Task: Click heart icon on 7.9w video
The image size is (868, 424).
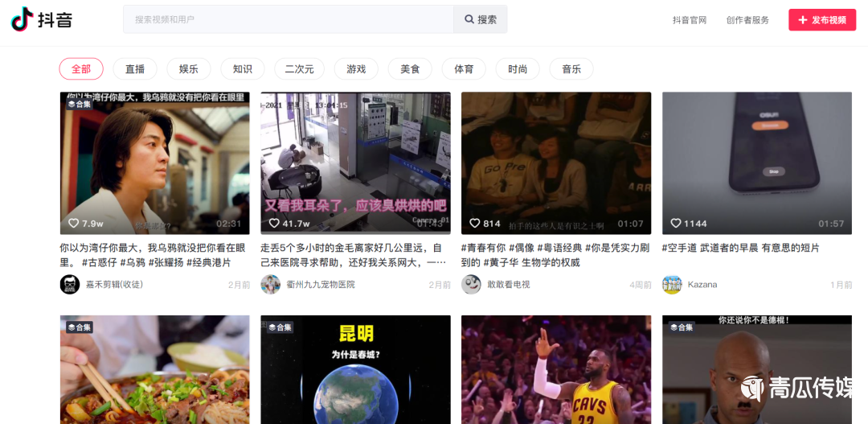Action: tap(74, 224)
